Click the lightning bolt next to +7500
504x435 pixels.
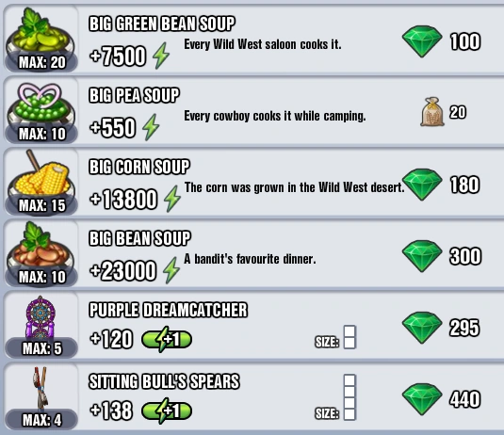pyautogui.click(x=161, y=56)
